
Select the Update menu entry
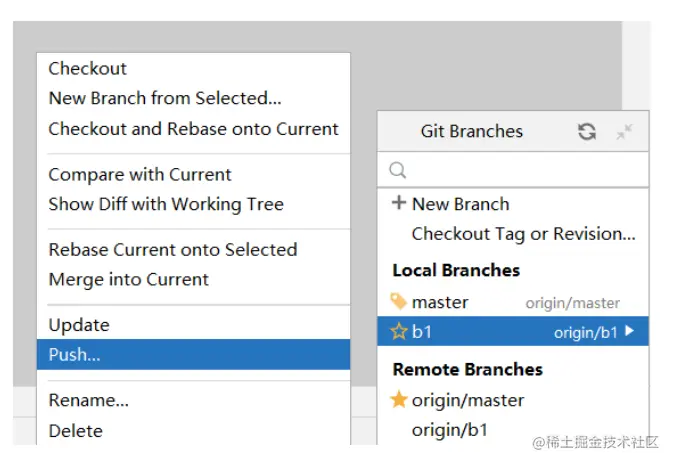tap(79, 325)
